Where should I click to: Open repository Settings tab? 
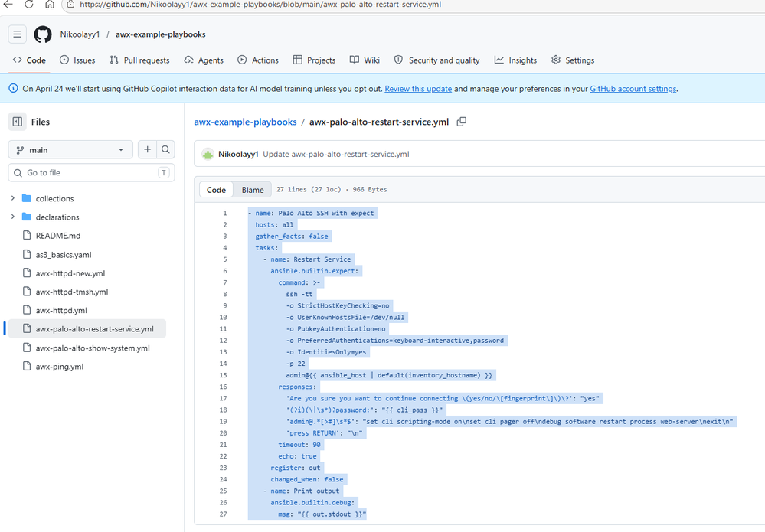click(x=573, y=60)
